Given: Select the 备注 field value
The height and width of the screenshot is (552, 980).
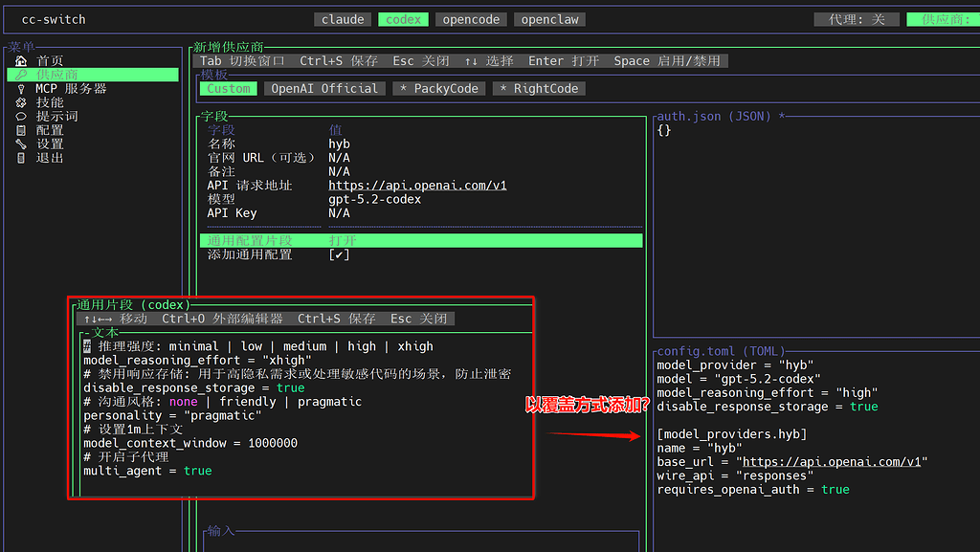Looking at the screenshot, I should click(340, 171).
